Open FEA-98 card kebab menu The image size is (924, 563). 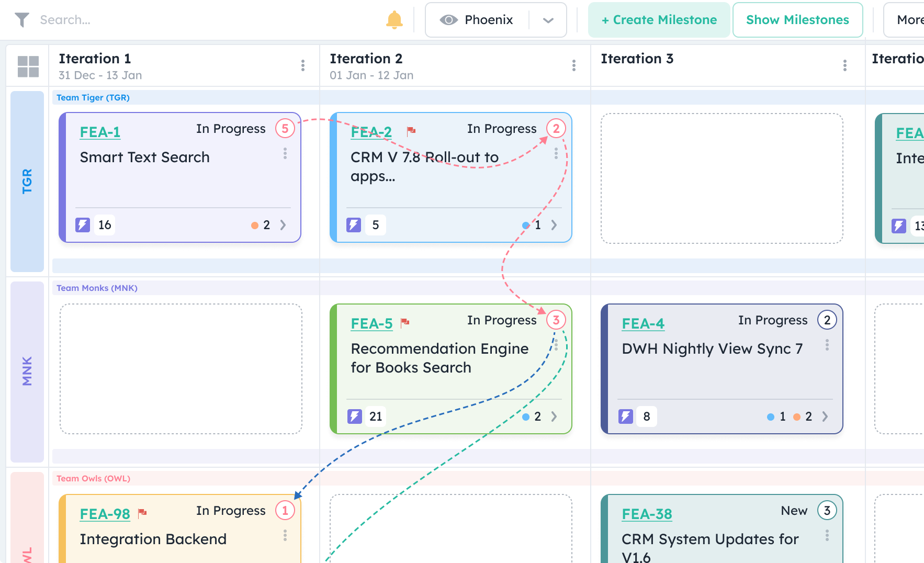point(285,535)
